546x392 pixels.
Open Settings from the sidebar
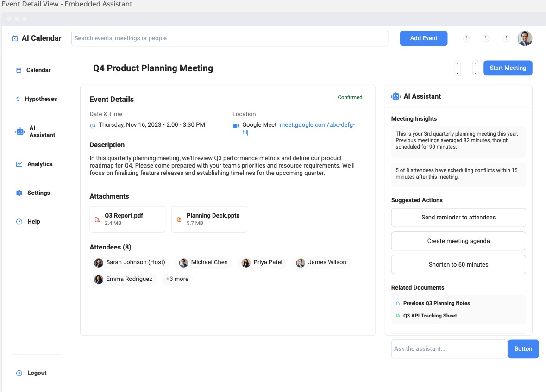click(x=38, y=193)
